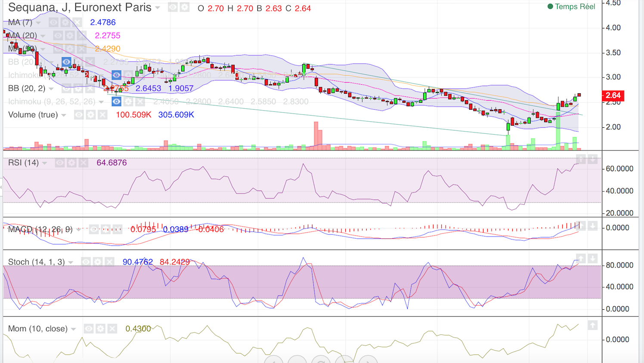Expand the Sequana symbol title dropdown
Image resolution: width=644 pixels, height=363 pixels.
point(158,8)
